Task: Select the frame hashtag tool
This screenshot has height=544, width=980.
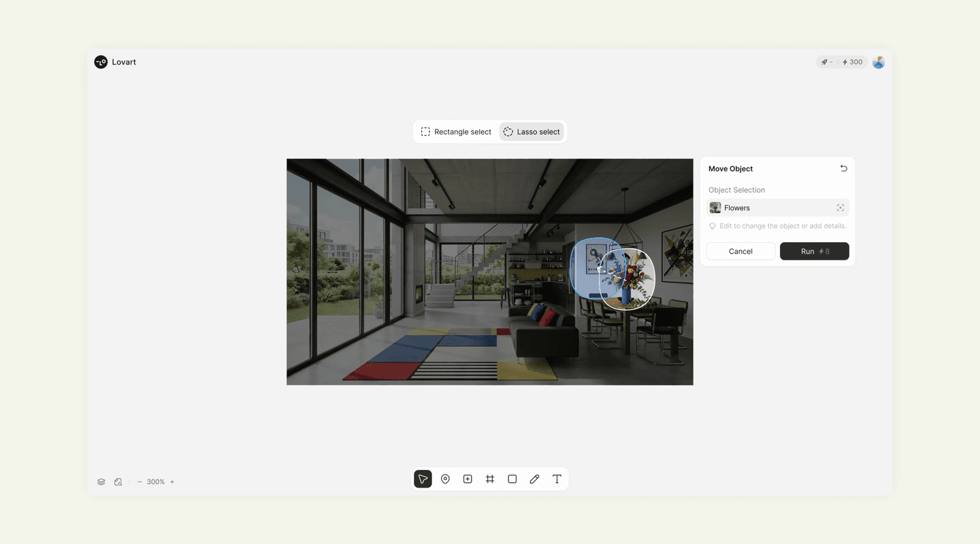Action: click(x=490, y=479)
